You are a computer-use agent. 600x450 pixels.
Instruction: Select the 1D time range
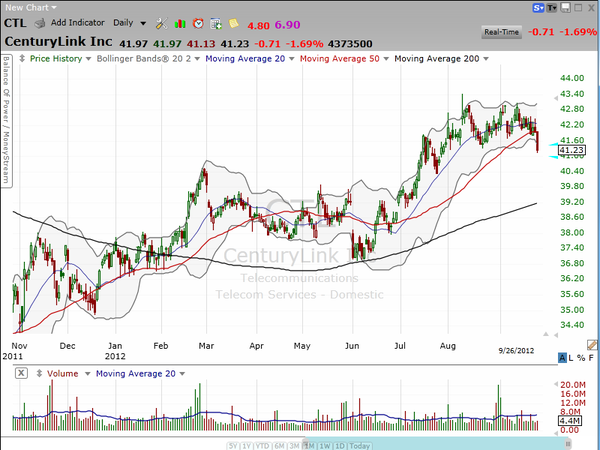pyautogui.click(x=340, y=446)
